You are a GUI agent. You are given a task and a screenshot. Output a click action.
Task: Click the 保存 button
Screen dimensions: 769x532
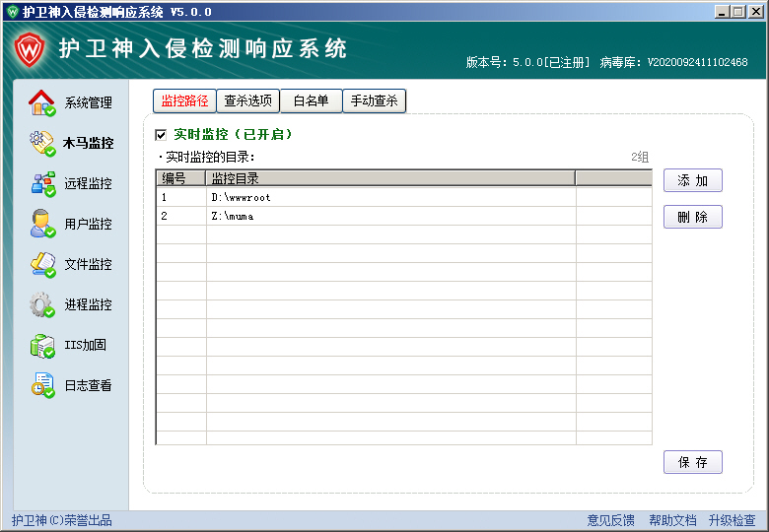[692, 462]
